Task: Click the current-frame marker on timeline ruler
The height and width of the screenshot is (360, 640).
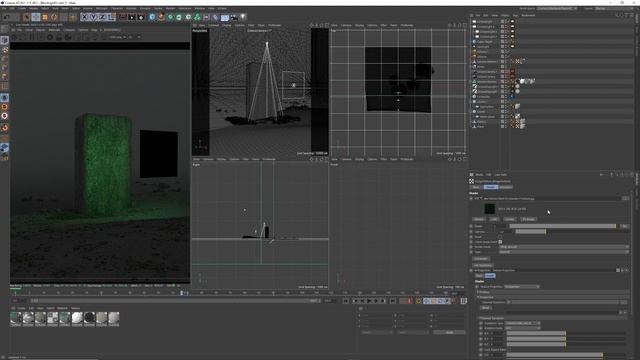Action: (182, 293)
